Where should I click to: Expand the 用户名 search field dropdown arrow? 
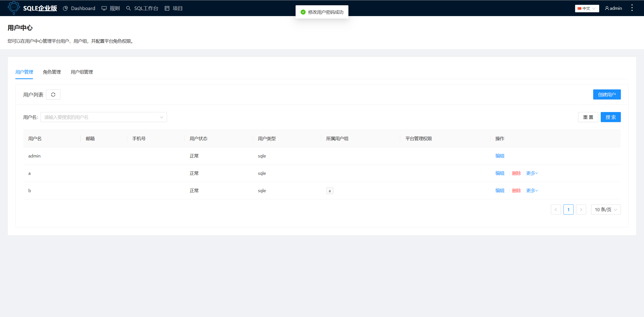coord(161,117)
